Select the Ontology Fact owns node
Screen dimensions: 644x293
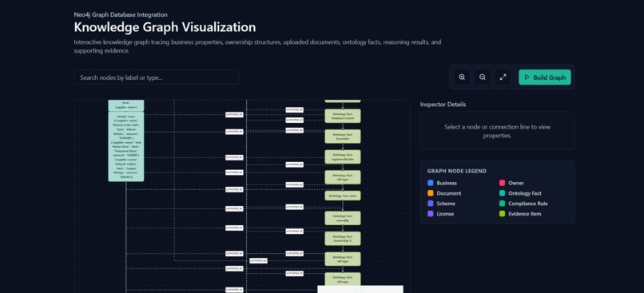point(343,196)
